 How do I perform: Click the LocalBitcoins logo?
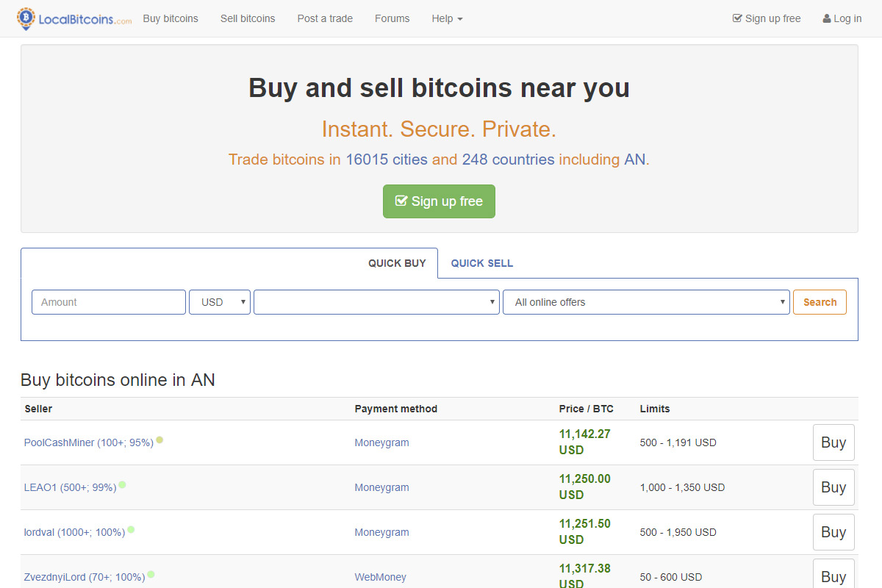pos(74,18)
